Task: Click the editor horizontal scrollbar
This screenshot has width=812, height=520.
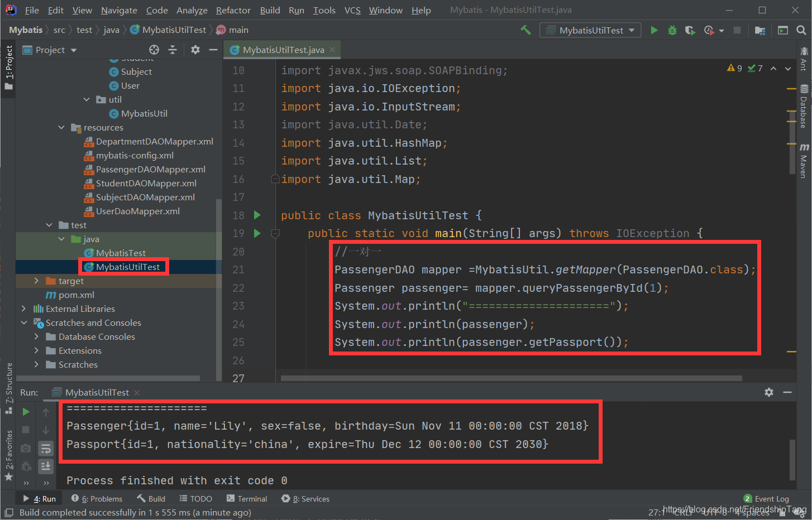Action: [511, 378]
